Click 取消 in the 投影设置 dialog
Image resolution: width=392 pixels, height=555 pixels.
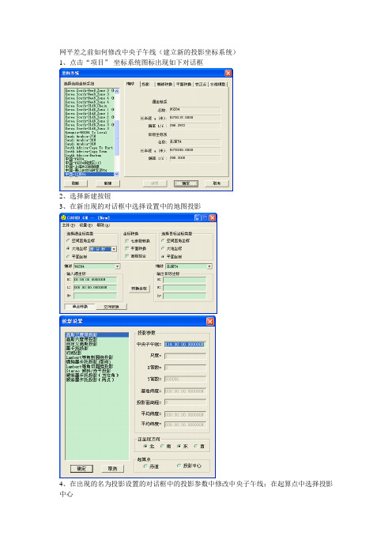coord(112,469)
